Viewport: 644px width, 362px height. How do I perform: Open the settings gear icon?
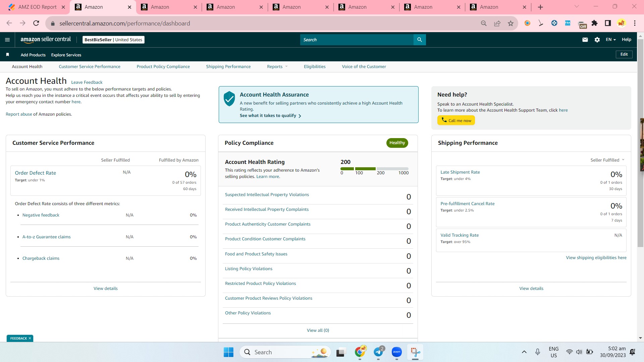pyautogui.click(x=597, y=40)
